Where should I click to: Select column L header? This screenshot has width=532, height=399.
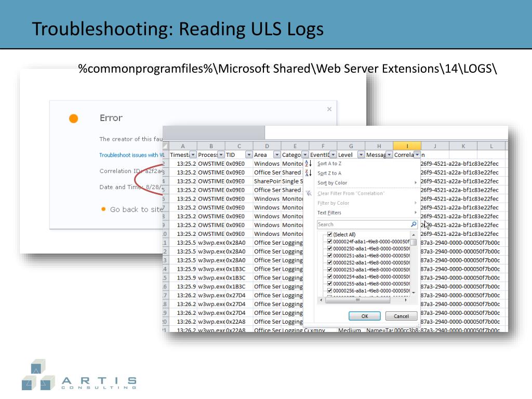click(x=491, y=146)
